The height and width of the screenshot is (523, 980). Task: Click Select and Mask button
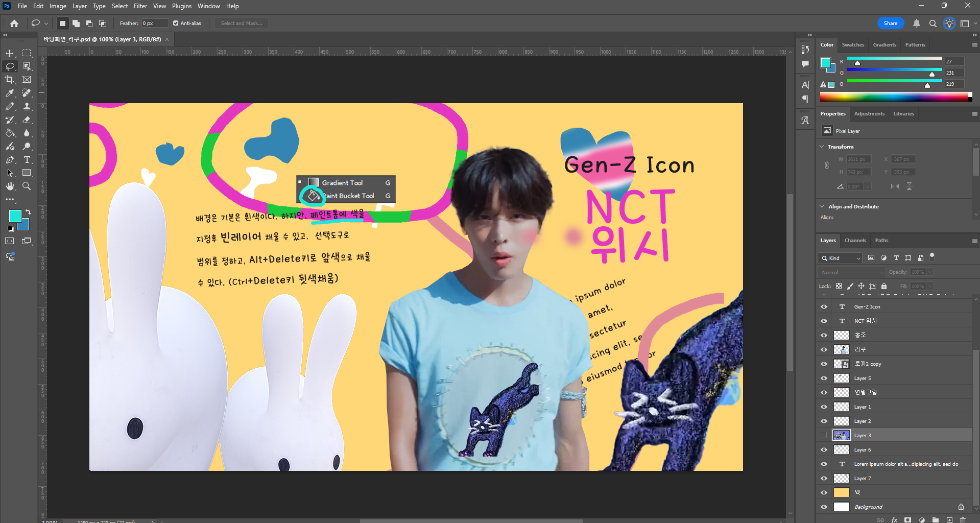click(x=242, y=23)
